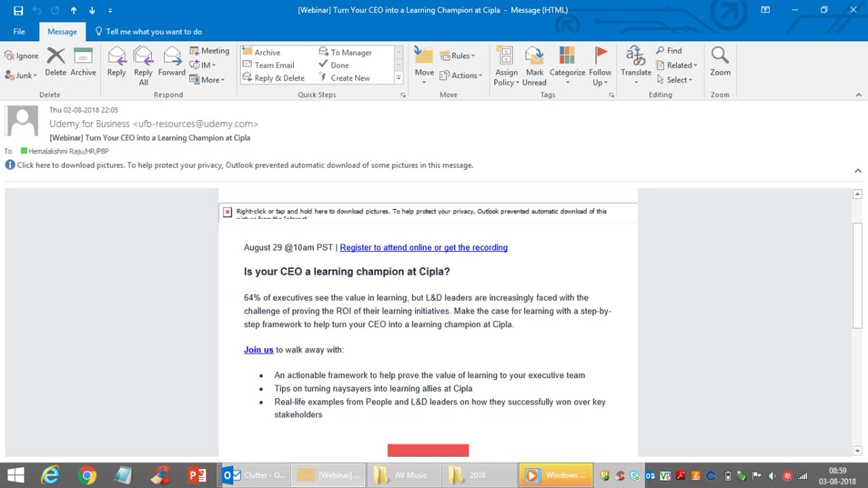Screen dimensions: 868x488
Task: Save the message with the floppy disk icon
Action: [x=18, y=10]
